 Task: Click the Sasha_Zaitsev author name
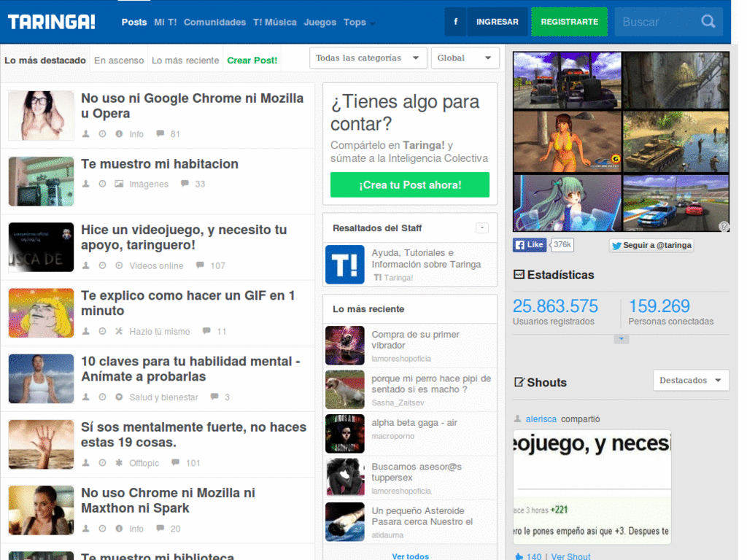coord(398,402)
